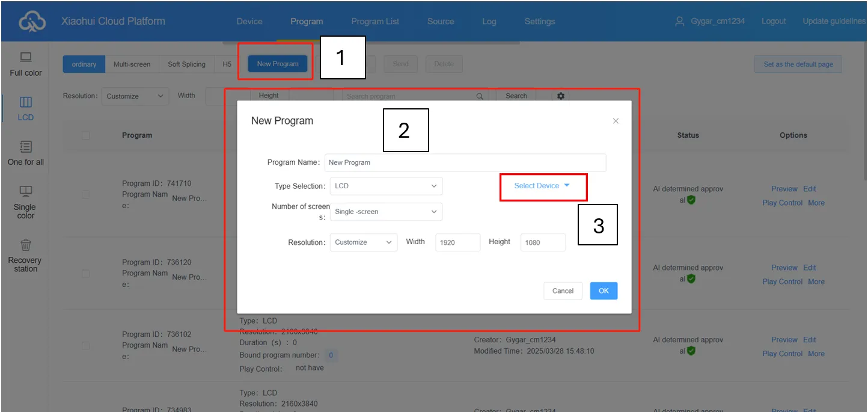This screenshot has width=868, height=412.
Task: Click Edit for Program ID 741710
Action: [810, 189]
